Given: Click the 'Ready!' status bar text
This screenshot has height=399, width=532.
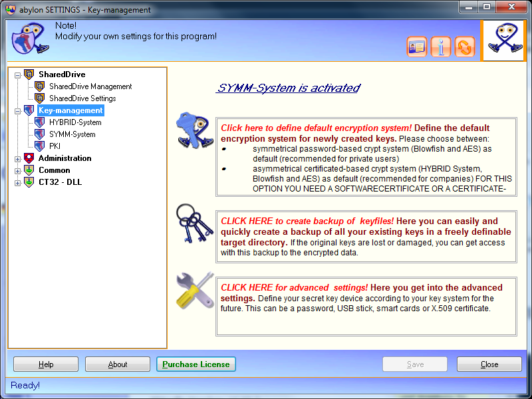Looking at the screenshot, I should 25,386.
